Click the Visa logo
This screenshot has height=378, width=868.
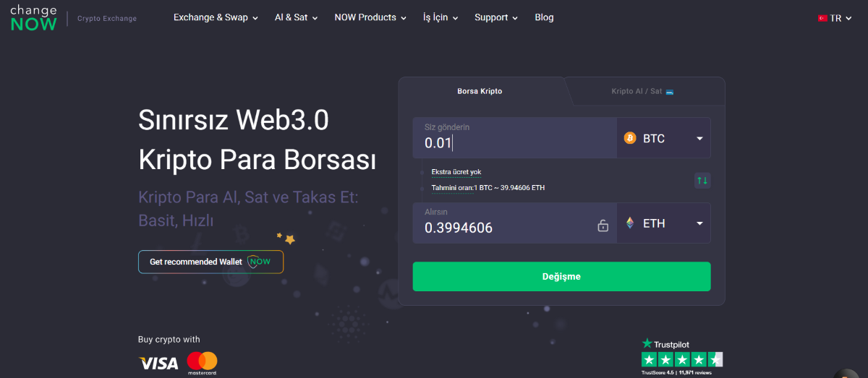click(158, 363)
